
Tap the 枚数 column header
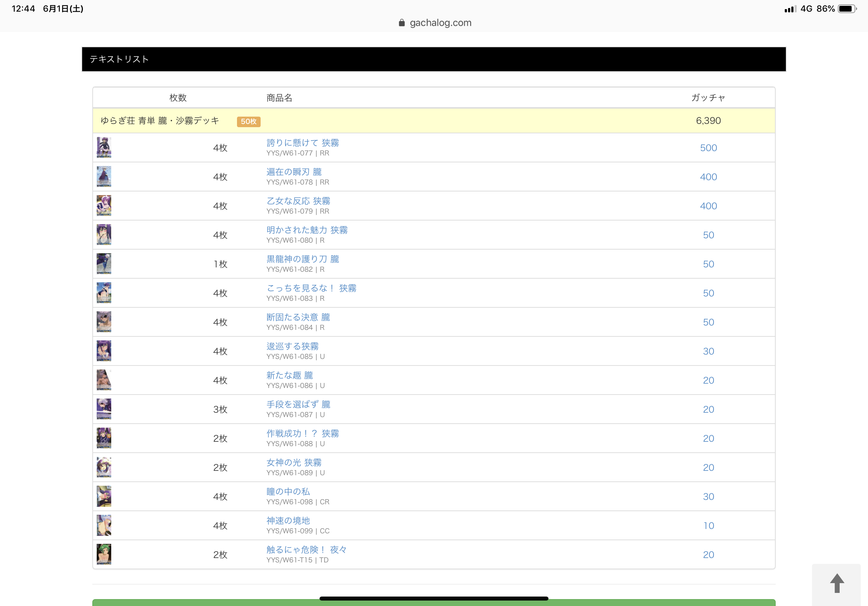178,98
